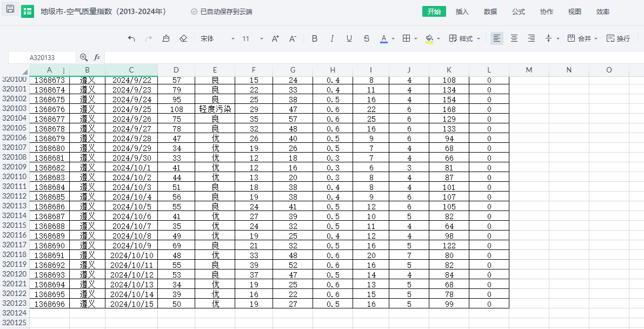The image size is (644, 329).
Task: Select column A header
Action: pyautogui.click(x=49, y=70)
